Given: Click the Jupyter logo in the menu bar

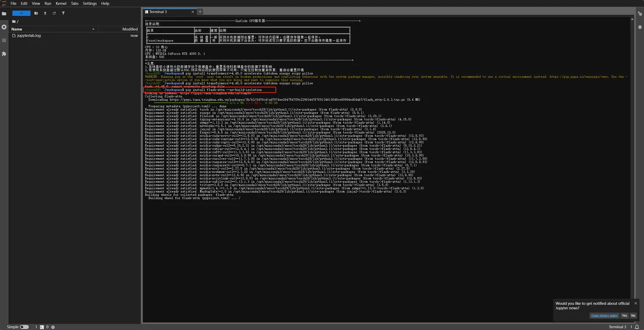Looking at the screenshot, I should 4,3.
